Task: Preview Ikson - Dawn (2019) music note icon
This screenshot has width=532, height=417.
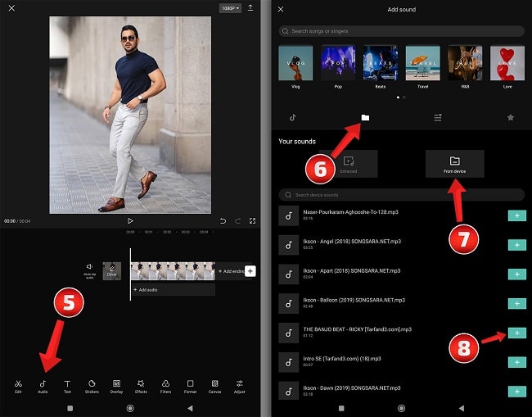Action: coord(288,391)
